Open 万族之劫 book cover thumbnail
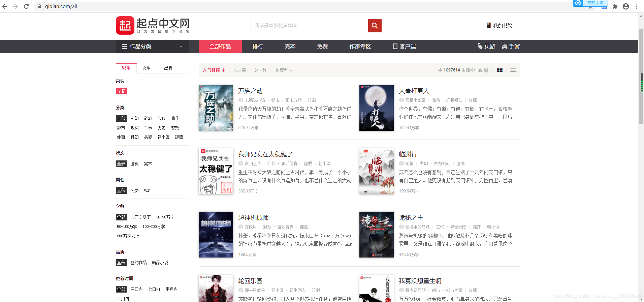Viewport: 644px width, 302px height. [x=216, y=108]
